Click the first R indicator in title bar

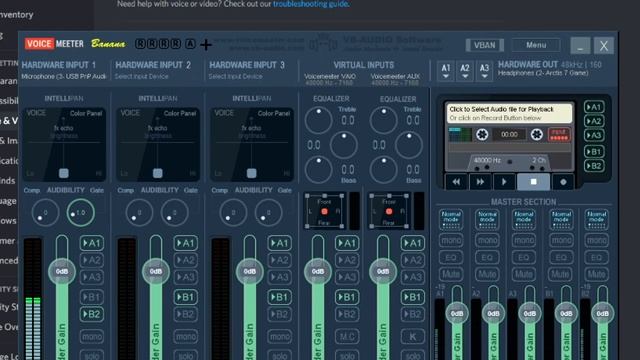[140, 44]
